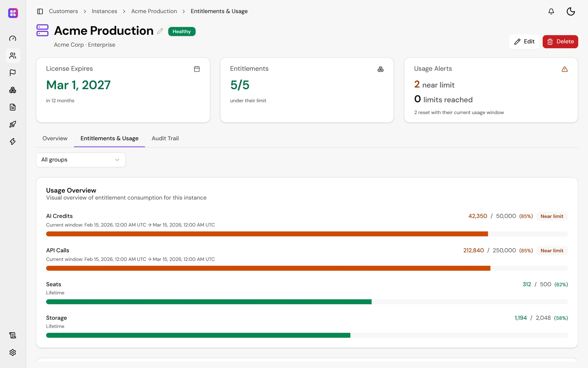Click the purple app logo icon

13,13
